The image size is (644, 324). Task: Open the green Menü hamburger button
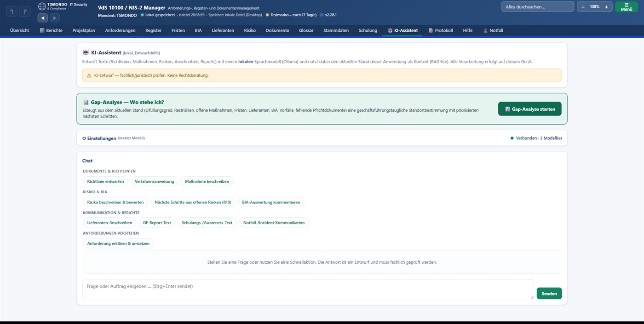tap(627, 7)
